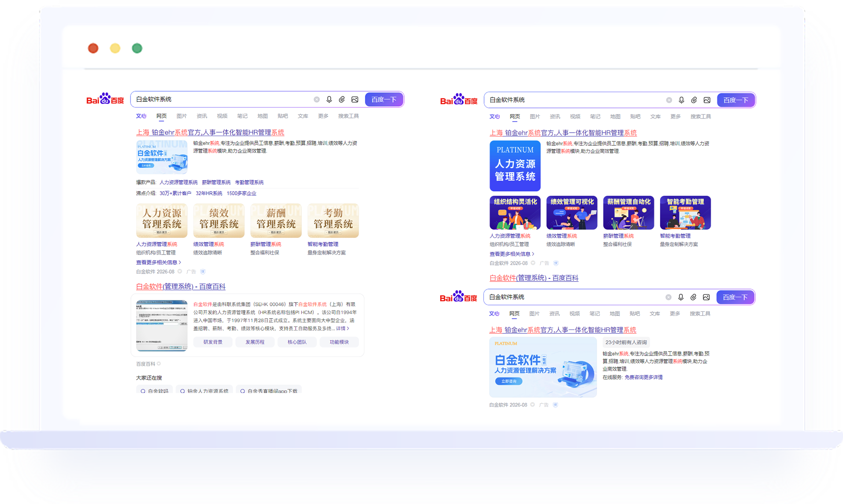Expand the 更多 menu in the left panel

pos(323,116)
